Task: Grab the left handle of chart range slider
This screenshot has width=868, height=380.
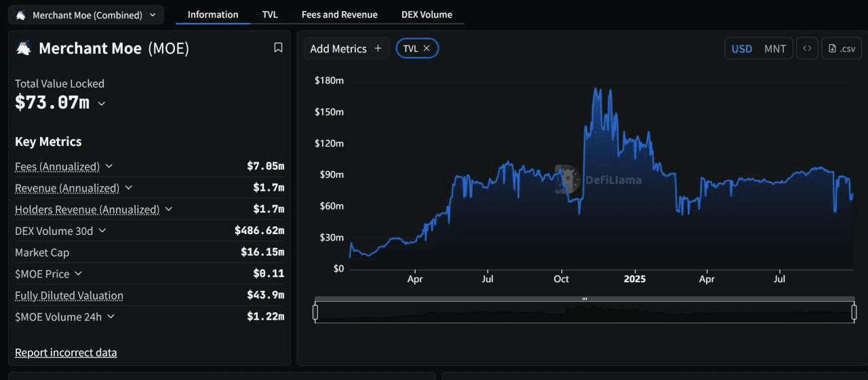Action: tap(315, 312)
